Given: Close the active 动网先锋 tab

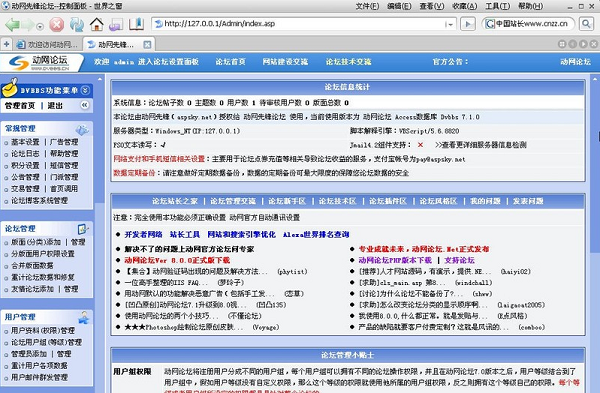Looking at the screenshot, I should click(147, 45).
